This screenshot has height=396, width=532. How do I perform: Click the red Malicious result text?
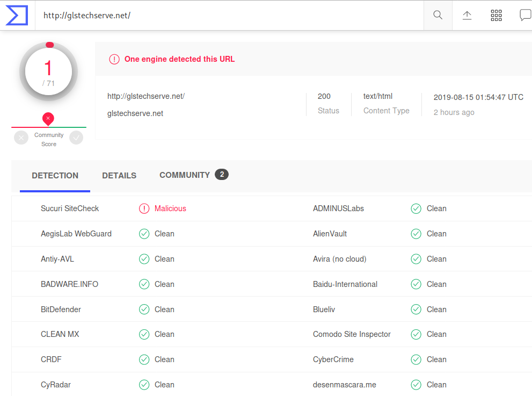click(170, 208)
